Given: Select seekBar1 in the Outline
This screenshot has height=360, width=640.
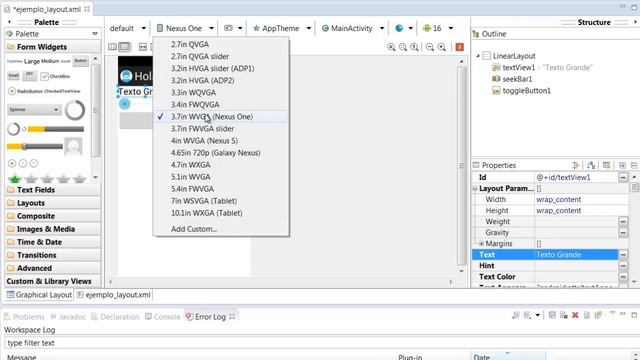Looking at the screenshot, I should point(517,79).
